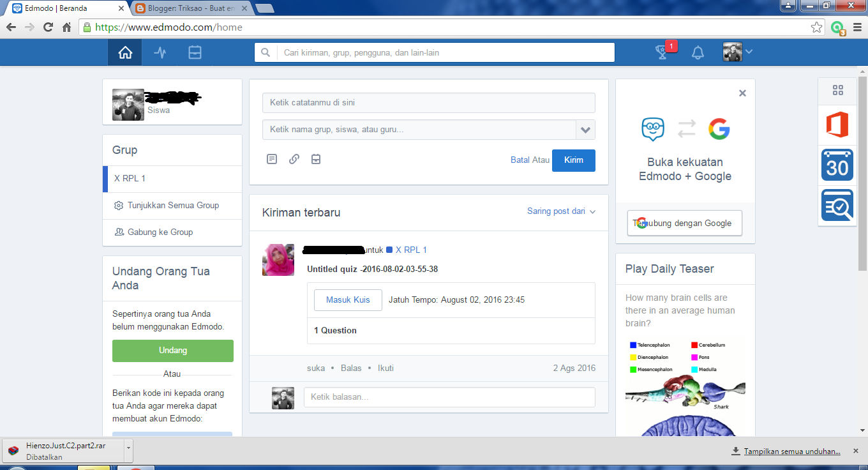Click the 1 Question text
Screen dimensions: 868x470
click(335, 331)
